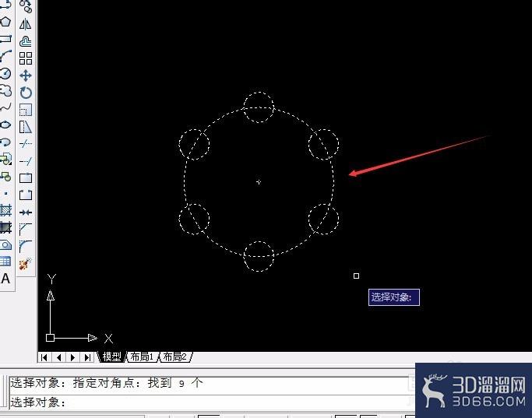The width and height of the screenshot is (532, 418).
Task: Select the Chamfer tool
Action: pyautogui.click(x=26, y=230)
